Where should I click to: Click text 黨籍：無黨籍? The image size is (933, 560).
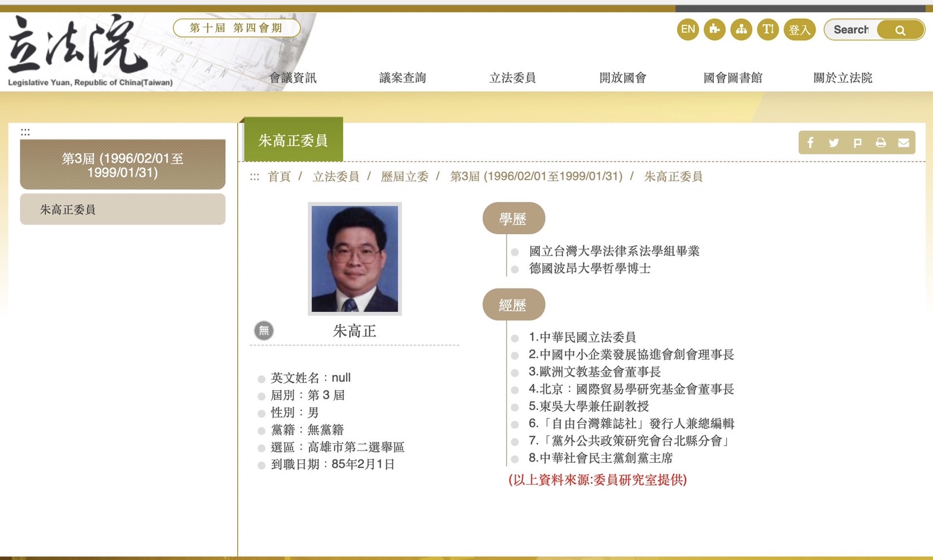[307, 430]
